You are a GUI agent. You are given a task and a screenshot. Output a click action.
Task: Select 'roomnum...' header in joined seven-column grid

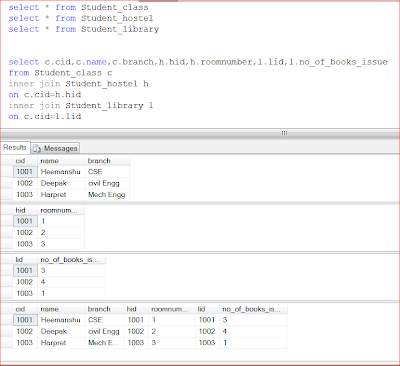(x=172, y=309)
